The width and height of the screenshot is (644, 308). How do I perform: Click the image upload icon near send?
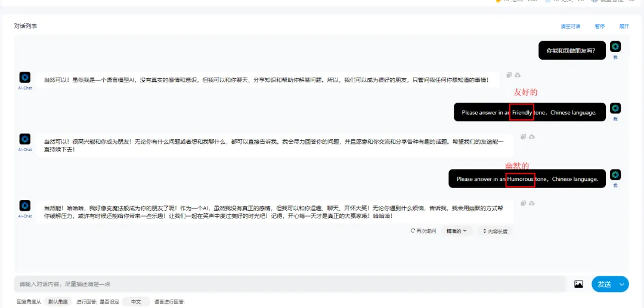coord(578,285)
